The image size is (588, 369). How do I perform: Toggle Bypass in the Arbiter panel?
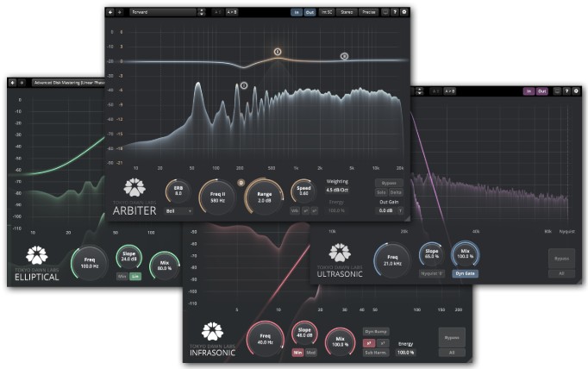(389, 183)
